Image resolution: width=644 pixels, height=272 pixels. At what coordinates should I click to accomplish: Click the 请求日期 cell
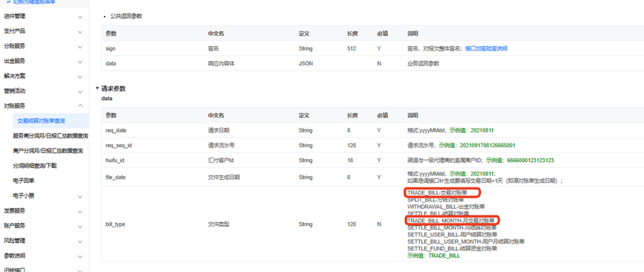[x=219, y=130]
